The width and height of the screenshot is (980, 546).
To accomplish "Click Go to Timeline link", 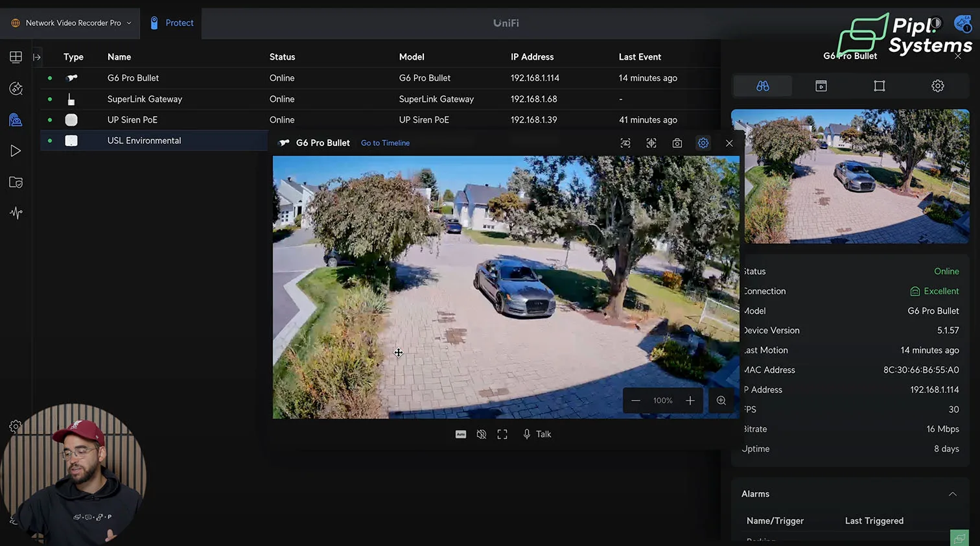I will click(385, 143).
